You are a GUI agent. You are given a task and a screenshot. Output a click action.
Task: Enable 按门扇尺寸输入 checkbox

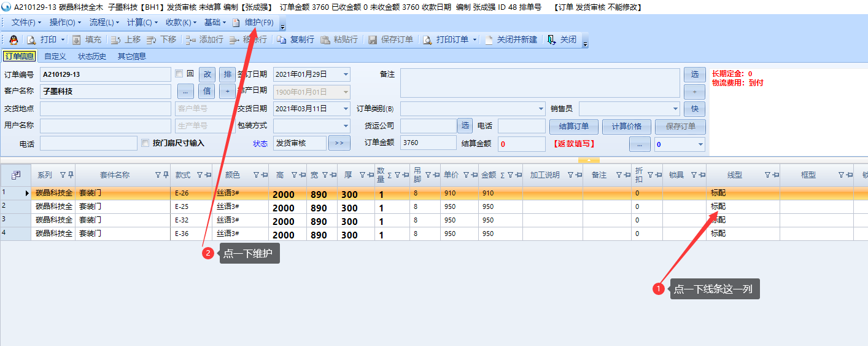coord(145,143)
